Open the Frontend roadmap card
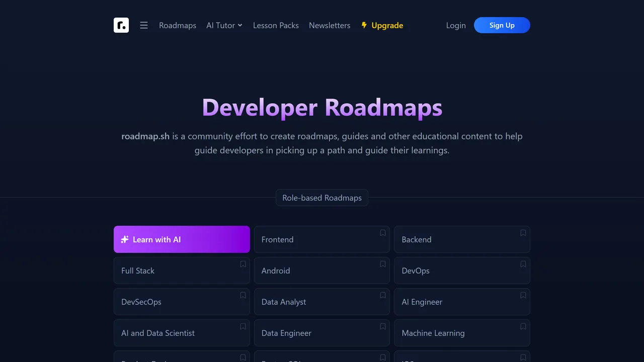644x362 pixels. coord(322,239)
